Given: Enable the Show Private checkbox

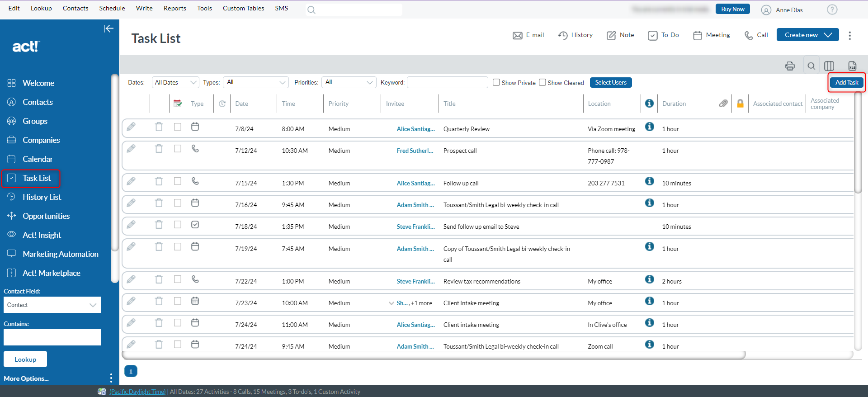Looking at the screenshot, I should 496,82.
